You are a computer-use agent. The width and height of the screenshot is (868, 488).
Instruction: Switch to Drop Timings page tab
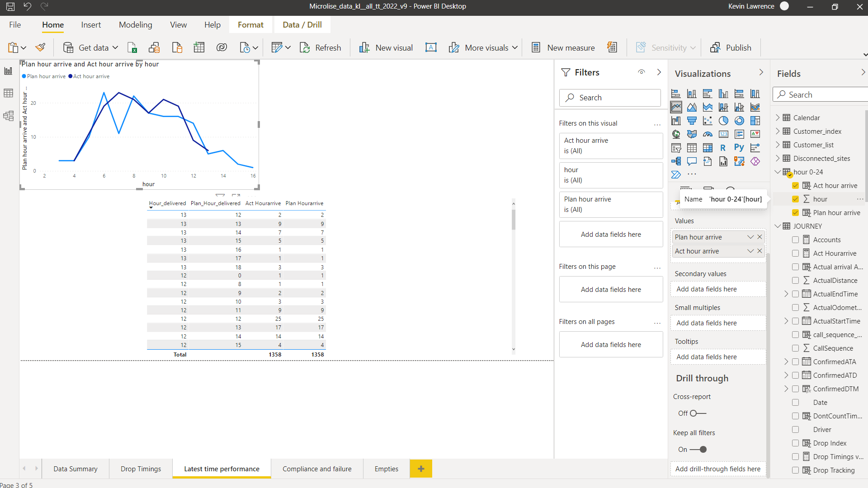[x=141, y=469]
